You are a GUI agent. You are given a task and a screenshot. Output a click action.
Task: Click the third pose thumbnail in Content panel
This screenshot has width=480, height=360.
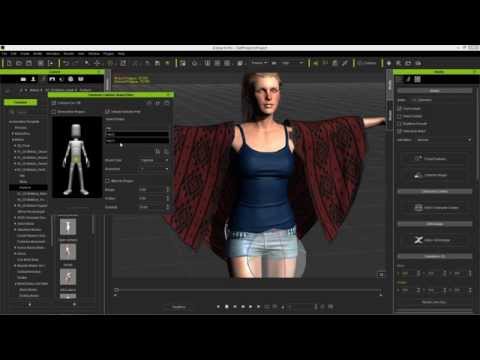(68, 277)
